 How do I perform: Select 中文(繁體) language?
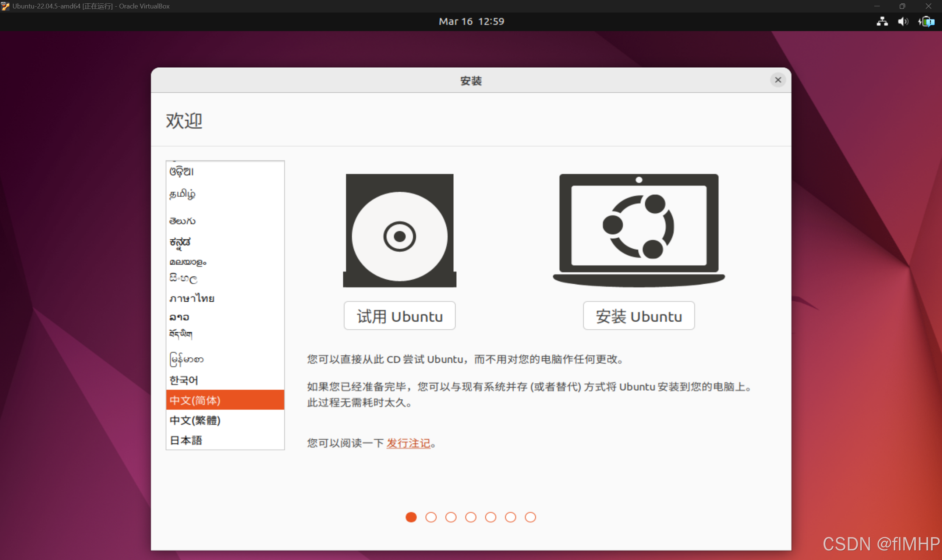[x=195, y=420]
